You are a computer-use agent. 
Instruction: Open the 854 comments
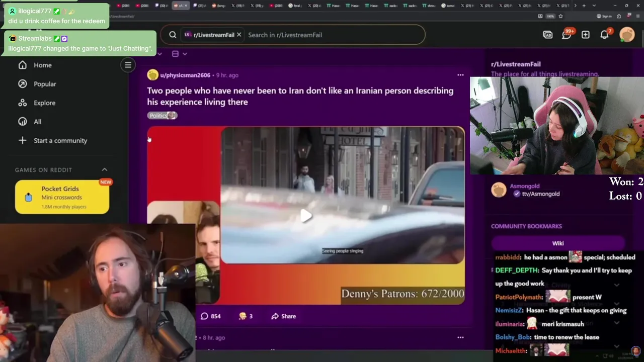pos(211,316)
